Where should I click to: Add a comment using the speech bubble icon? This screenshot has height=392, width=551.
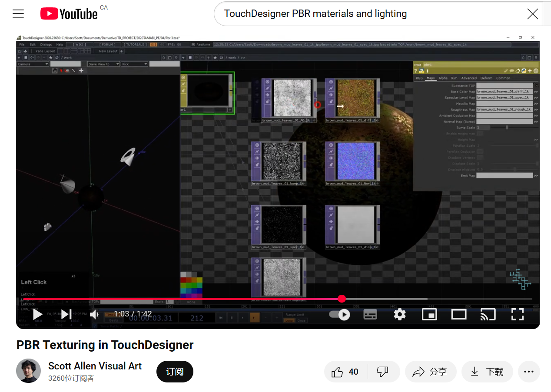(x=512, y=70)
